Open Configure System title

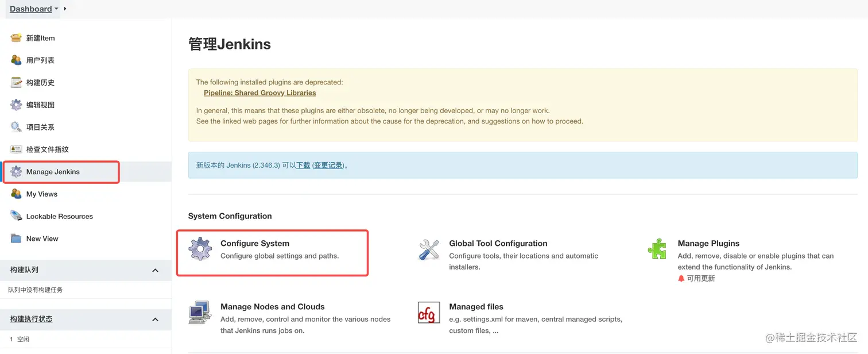(255, 244)
